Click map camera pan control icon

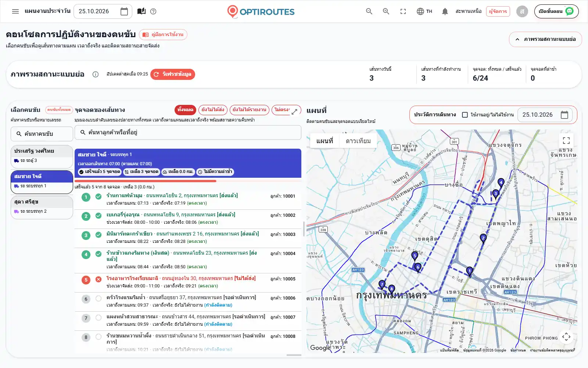(x=566, y=337)
